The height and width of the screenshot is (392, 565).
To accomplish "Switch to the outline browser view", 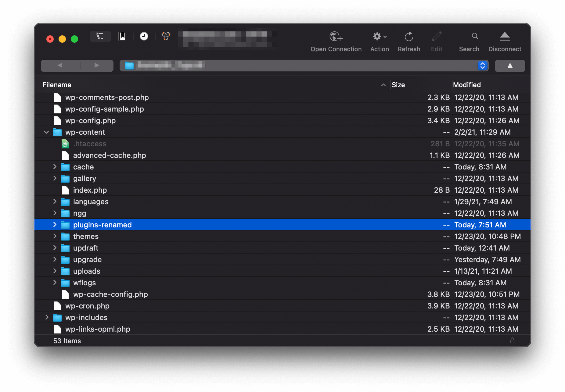I will pyautogui.click(x=100, y=36).
